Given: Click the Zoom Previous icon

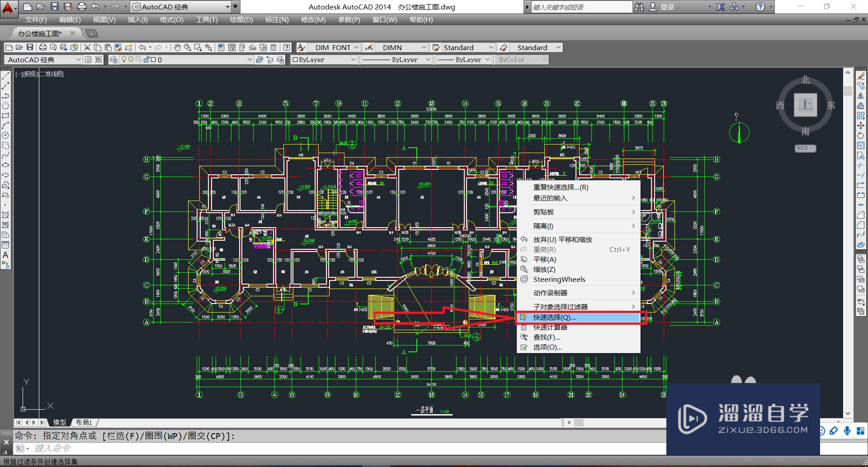Looking at the screenshot, I should click(x=208, y=47).
